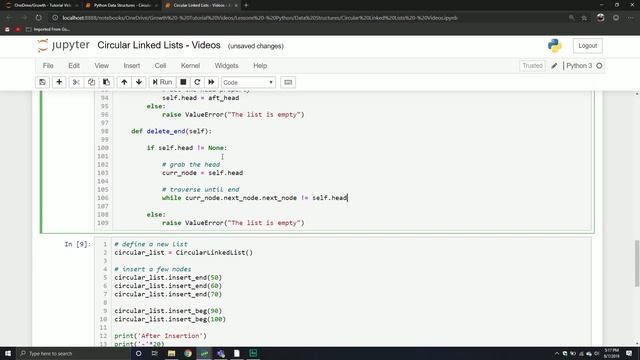Viewport: 640px width, 360px height.
Task: Restart kernel and run all cells icon
Action: click(x=211, y=82)
